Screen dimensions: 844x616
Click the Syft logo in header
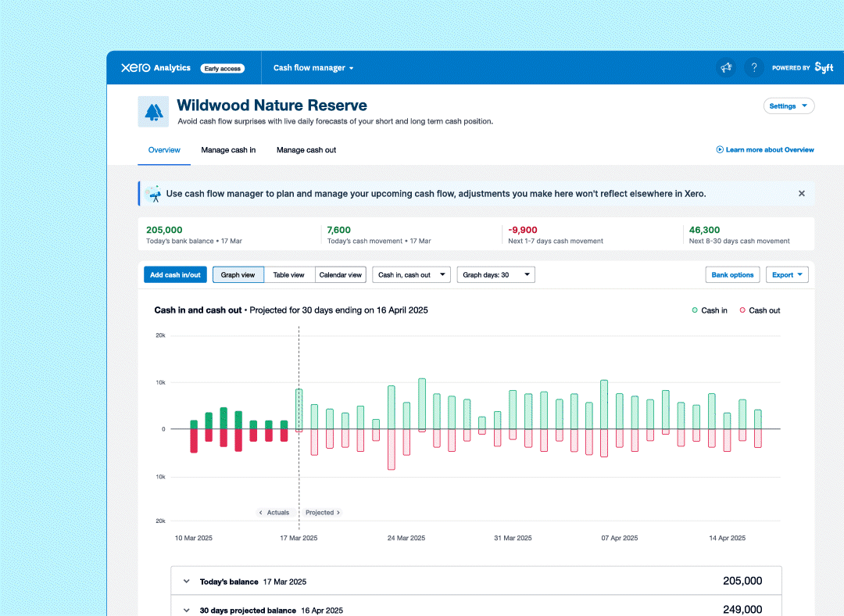point(824,68)
